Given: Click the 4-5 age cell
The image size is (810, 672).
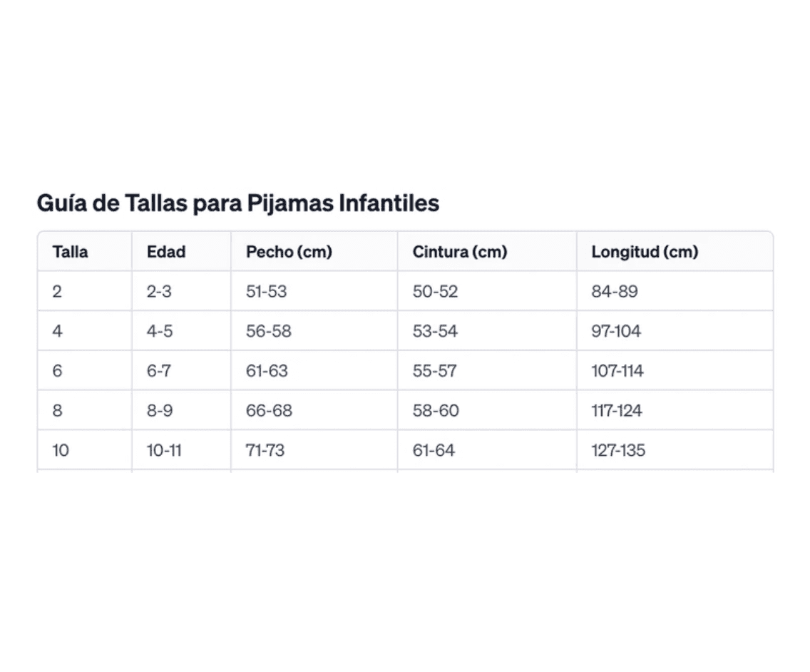Looking at the screenshot, I should coord(160,331).
